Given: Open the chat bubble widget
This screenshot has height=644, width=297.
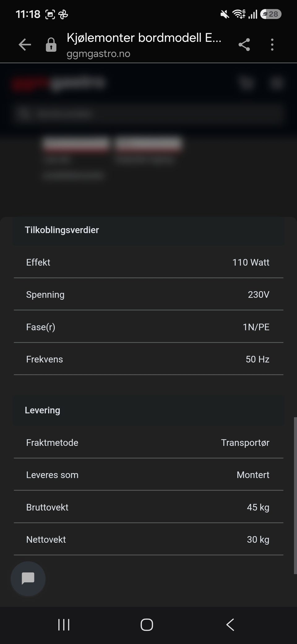Looking at the screenshot, I should tap(28, 578).
